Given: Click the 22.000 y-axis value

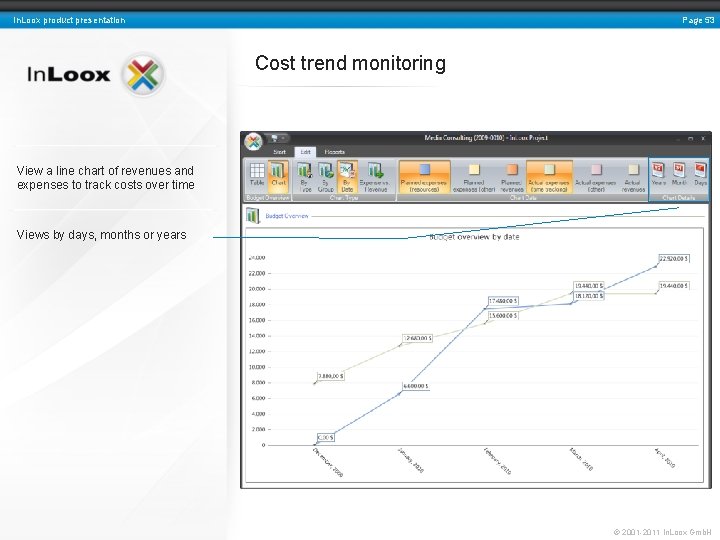Looking at the screenshot, I should (x=258, y=273).
